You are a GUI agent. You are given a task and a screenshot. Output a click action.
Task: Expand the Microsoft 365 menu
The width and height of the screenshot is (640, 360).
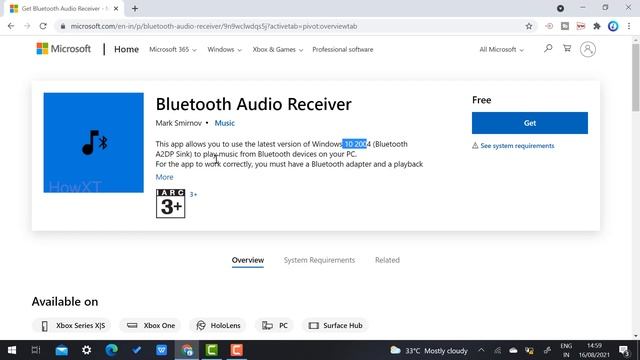pos(173,49)
